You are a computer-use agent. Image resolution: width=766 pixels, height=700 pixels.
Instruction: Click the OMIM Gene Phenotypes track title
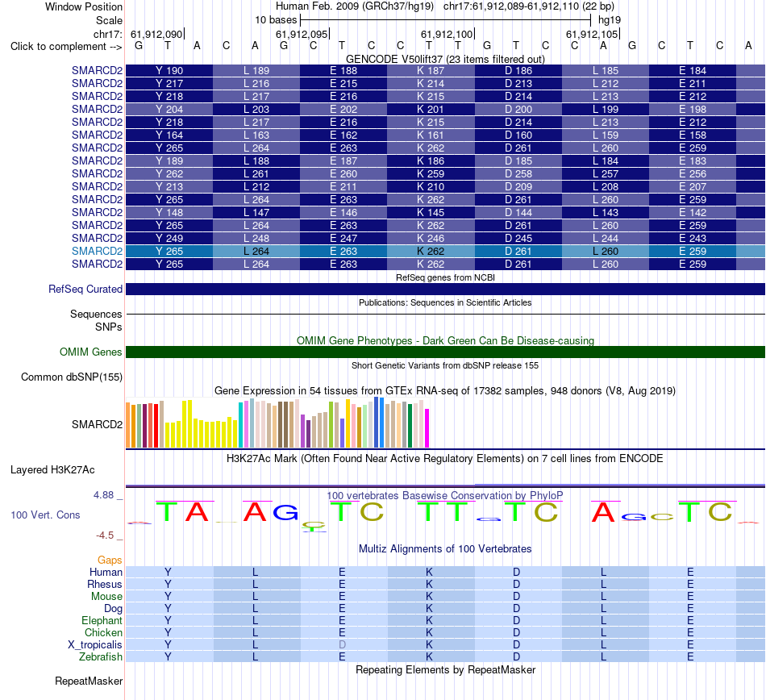445,340
